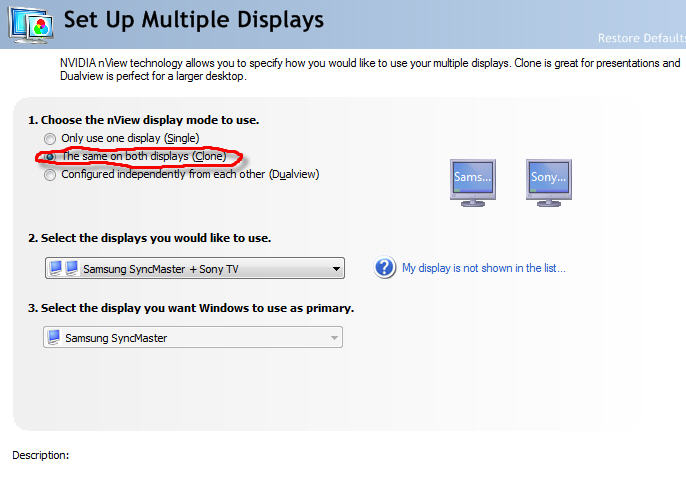Click the NVIDIA nView technology description paragraph
686x502 pixels.
click(370, 70)
